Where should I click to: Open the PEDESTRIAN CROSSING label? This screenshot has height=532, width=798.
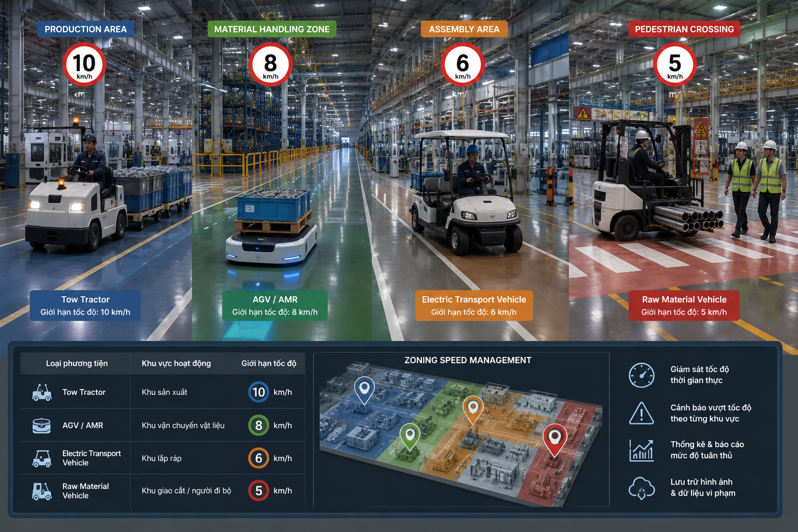point(684,29)
